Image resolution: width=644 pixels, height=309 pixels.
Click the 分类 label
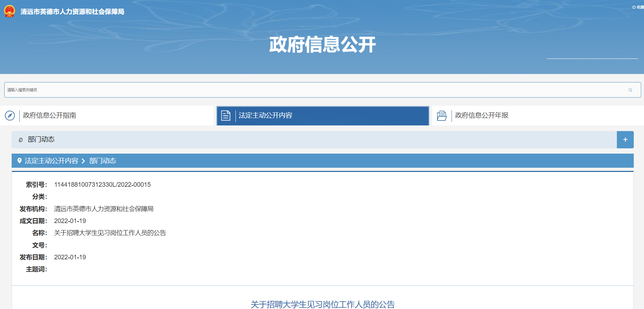point(39,197)
